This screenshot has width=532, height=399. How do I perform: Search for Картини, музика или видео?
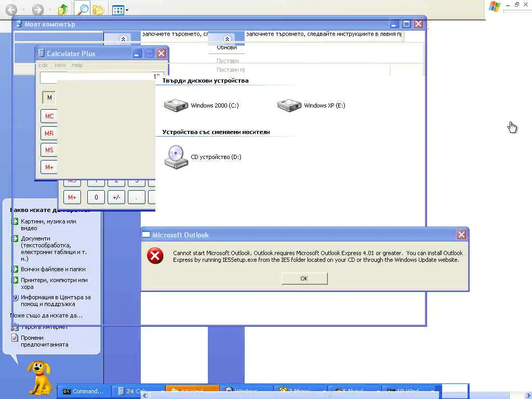[x=48, y=224]
